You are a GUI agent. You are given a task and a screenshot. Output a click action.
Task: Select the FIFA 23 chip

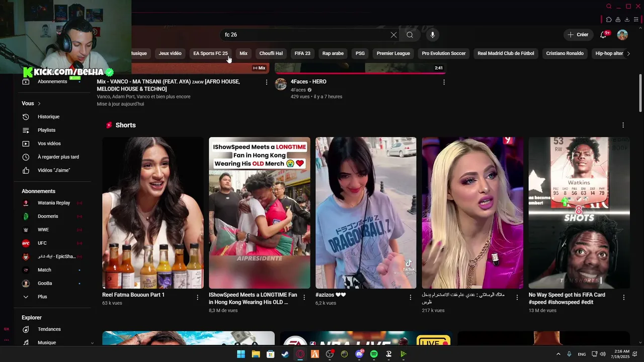(302, 53)
